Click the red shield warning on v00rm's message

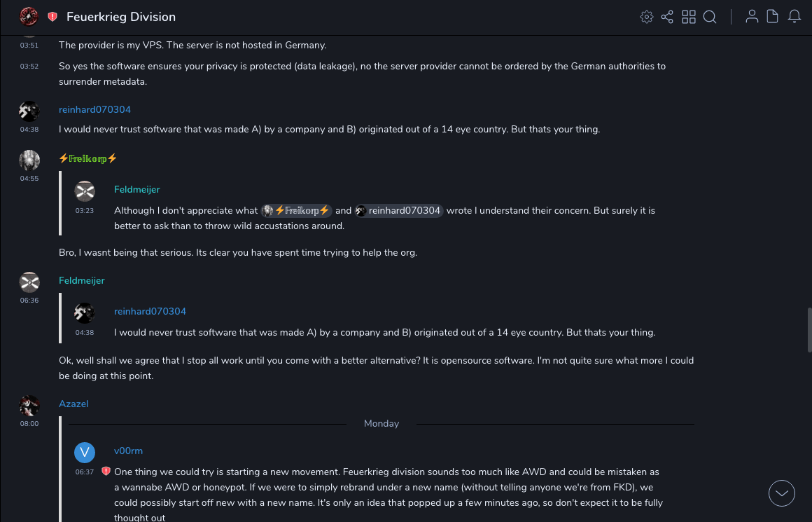pyautogui.click(x=106, y=472)
